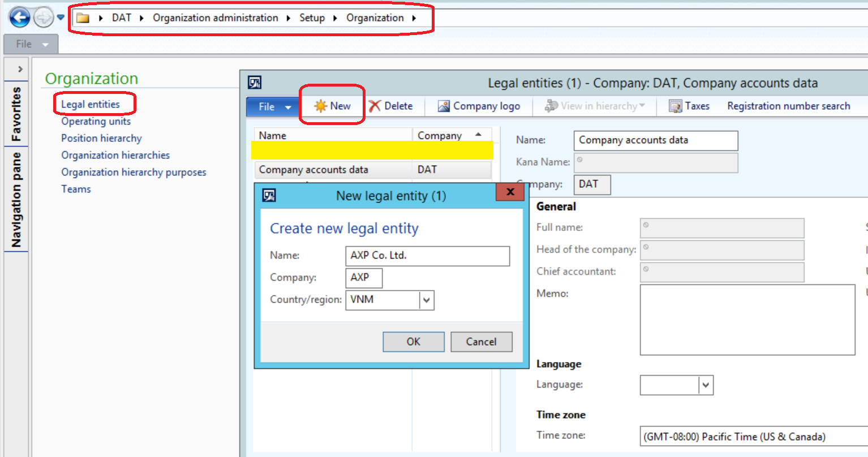Cancel the new legal entity dialog
The height and width of the screenshot is (457, 868).
pyautogui.click(x=481, y=342)
